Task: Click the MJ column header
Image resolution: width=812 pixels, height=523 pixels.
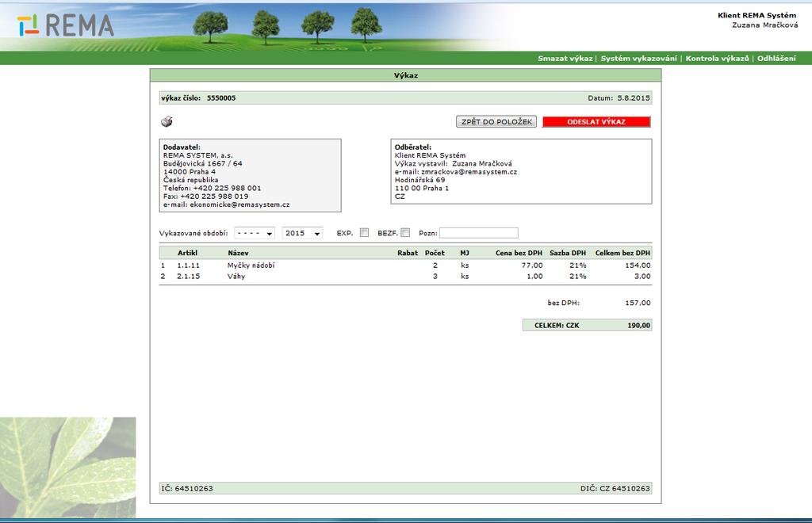Action: coord(465,253)
